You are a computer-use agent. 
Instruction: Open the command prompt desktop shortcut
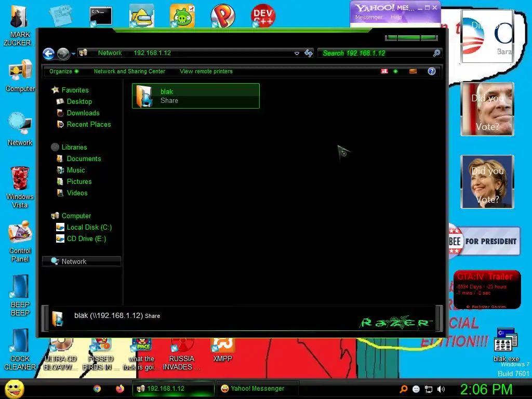100,16
